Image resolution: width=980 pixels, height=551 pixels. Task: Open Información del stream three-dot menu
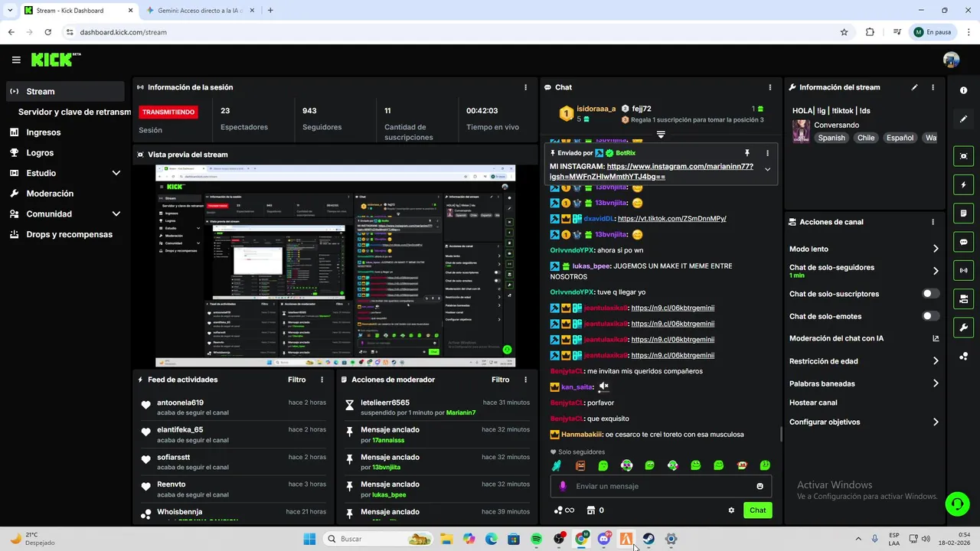(x=933, y=87)
